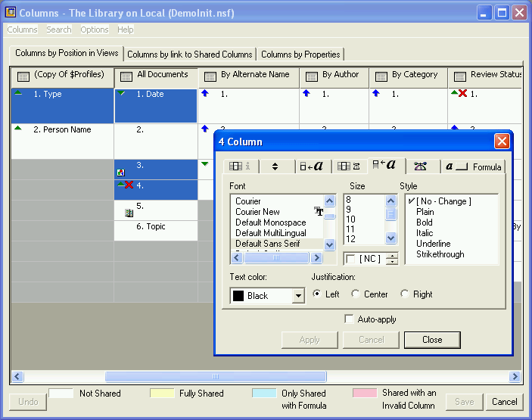Open the Help menu
The height and width of the screenshot is (420, 532).
125,30
